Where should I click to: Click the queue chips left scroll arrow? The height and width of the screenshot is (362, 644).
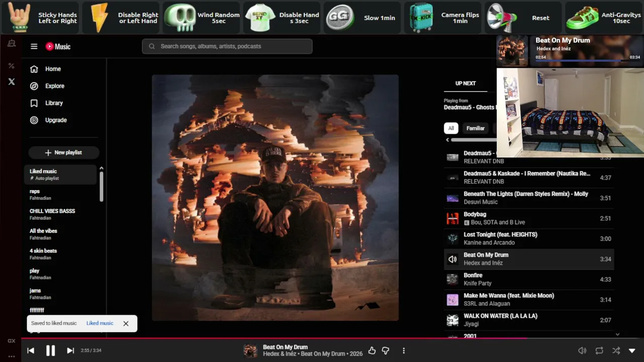[447, 140]
